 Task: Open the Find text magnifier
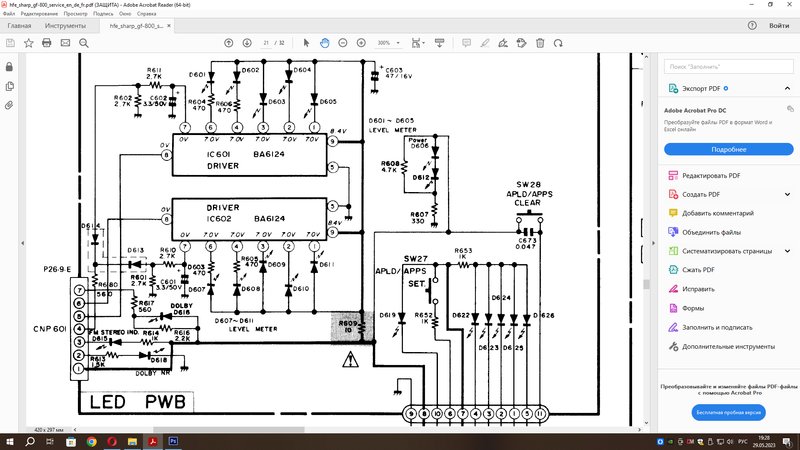84,43
